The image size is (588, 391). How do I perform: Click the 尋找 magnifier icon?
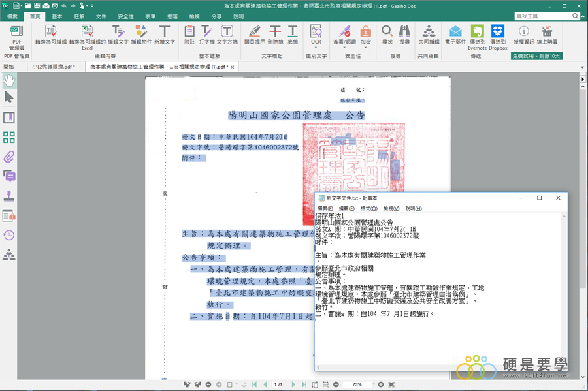tap(387, 35)
